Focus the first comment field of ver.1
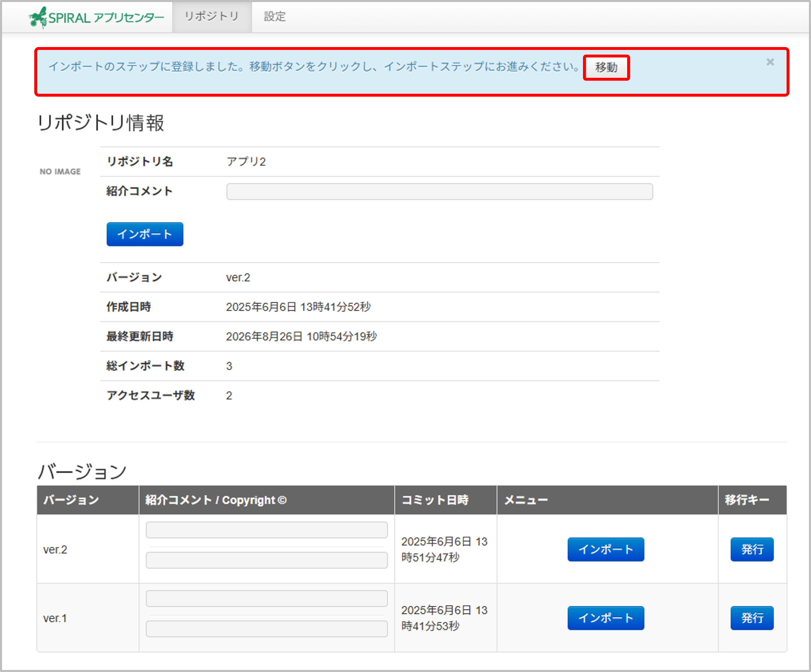 tap(266, 598)
